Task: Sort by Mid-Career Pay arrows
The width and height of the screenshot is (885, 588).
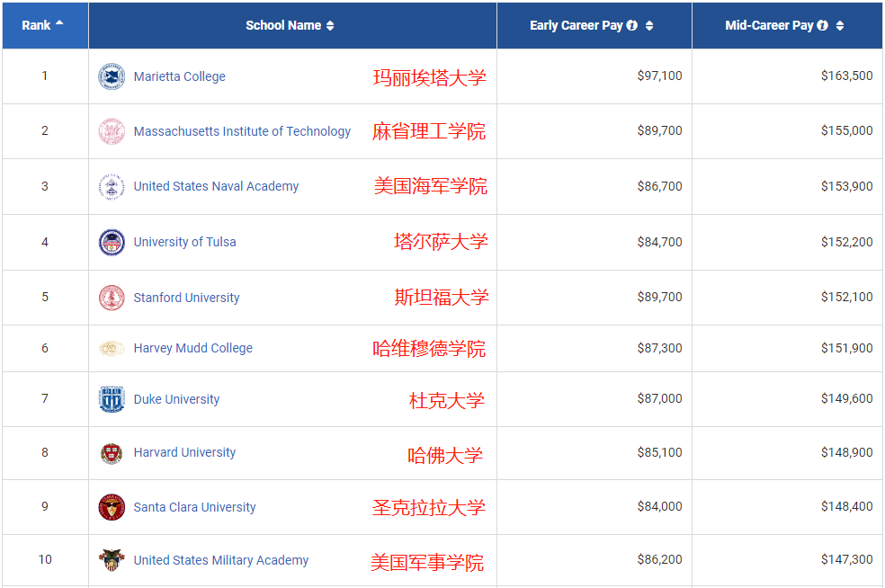Action: tap(840, 26)
